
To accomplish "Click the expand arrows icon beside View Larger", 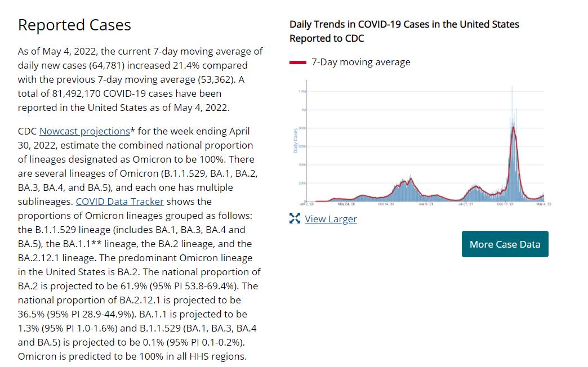I will [295, 218].
